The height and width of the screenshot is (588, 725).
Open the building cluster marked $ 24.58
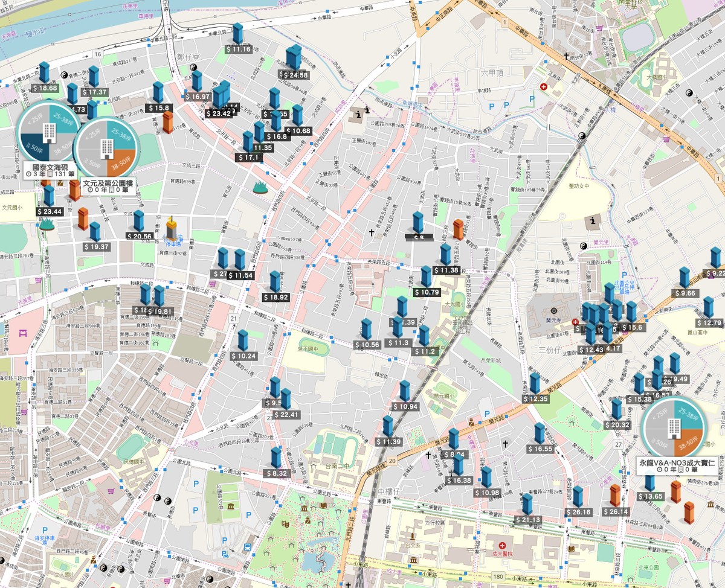click(x=293, y=58)
